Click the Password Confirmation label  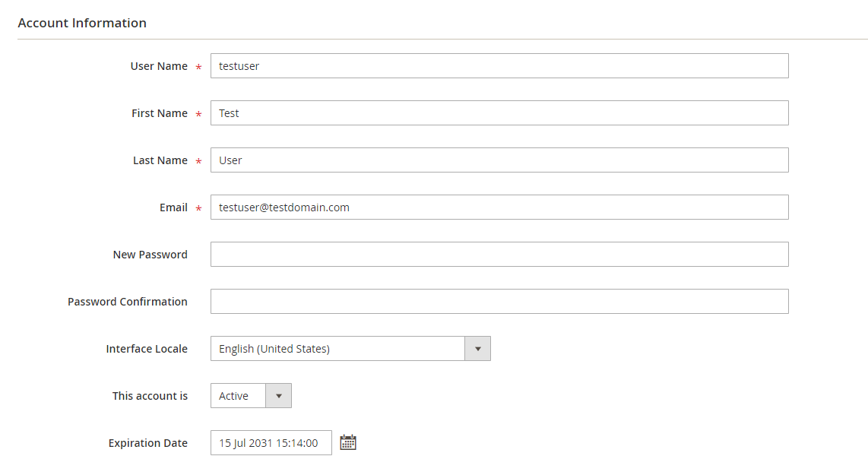pos(128,301)
